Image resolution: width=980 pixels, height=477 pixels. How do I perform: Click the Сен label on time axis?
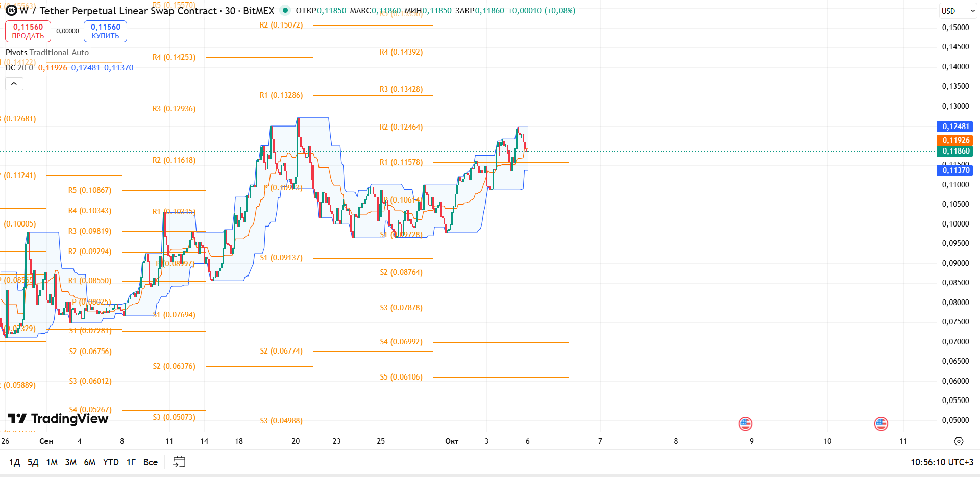click(46, 441)
